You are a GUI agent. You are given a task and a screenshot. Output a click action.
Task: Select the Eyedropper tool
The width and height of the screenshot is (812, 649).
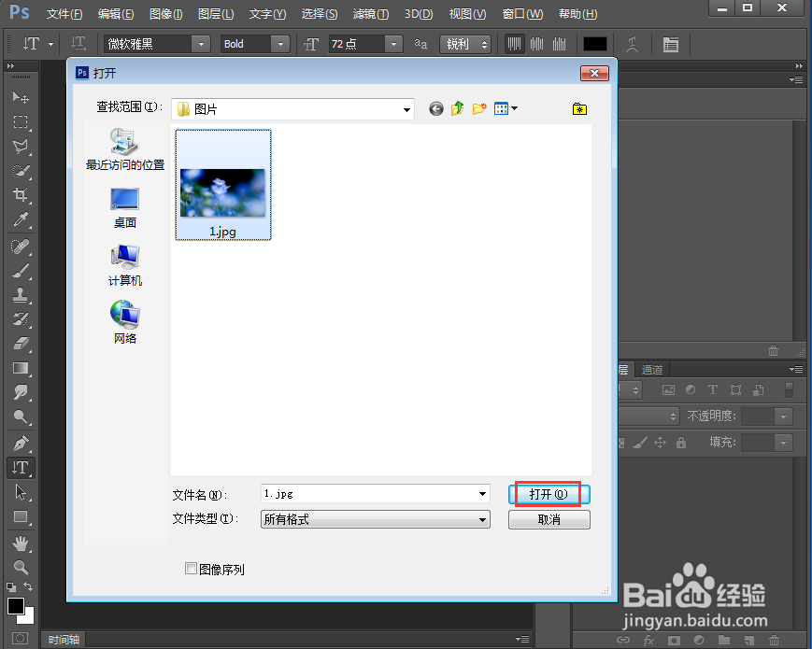(21, 219)
